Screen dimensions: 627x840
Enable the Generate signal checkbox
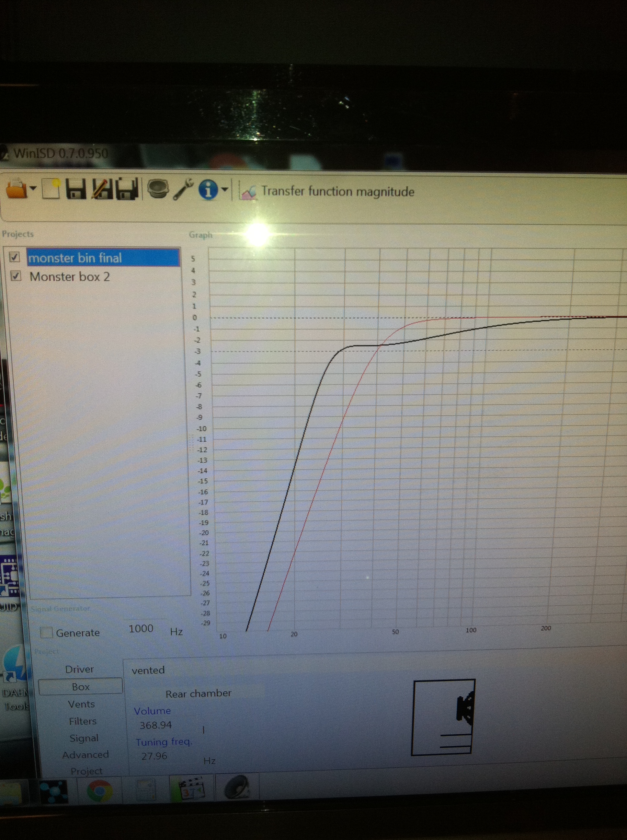(46, 632)
